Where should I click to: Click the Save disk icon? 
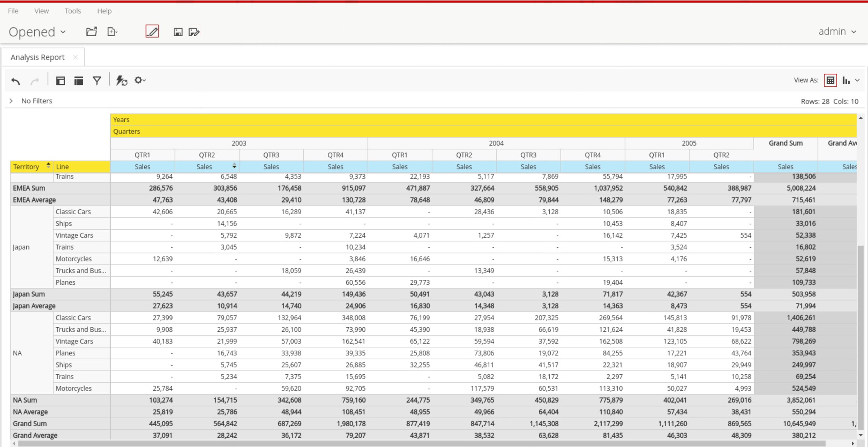pos(178,32)
